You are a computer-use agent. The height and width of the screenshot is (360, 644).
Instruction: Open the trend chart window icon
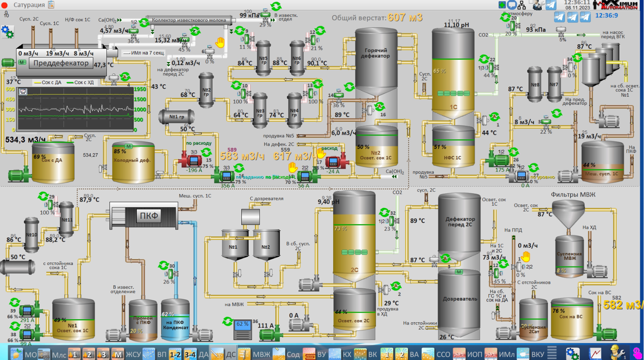23,92
